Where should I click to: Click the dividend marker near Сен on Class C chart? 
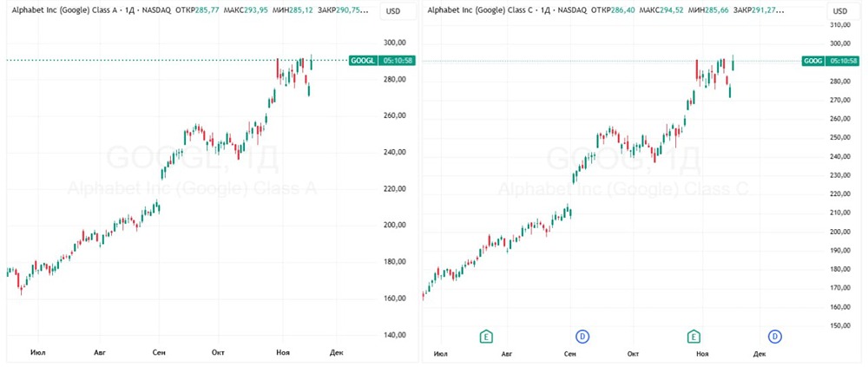point(582,336)
